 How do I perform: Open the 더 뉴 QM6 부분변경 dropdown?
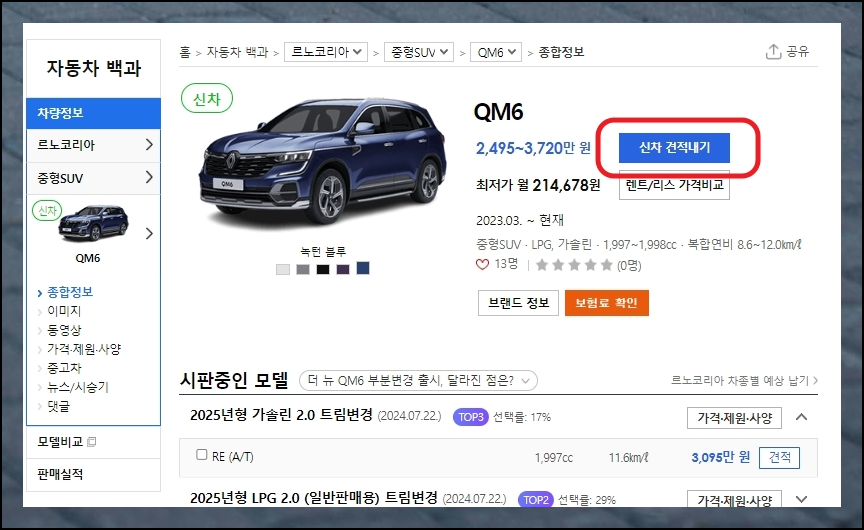click(x=418, y=381)
